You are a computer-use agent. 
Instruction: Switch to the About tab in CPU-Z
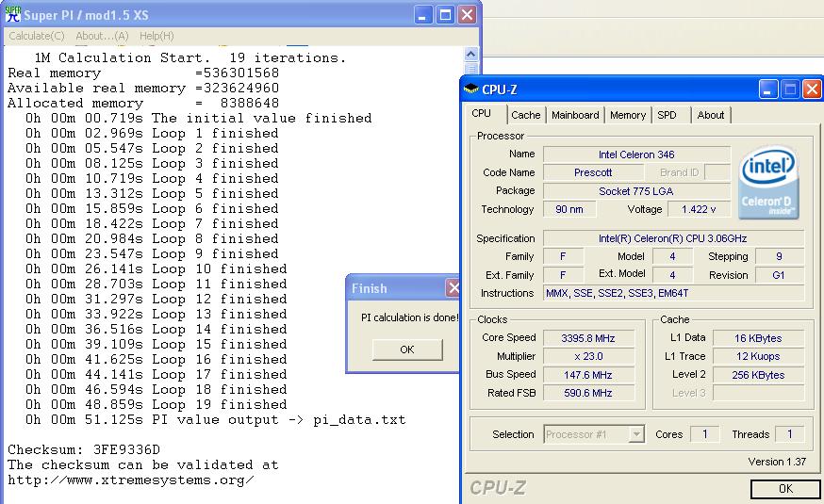point(711,115)
